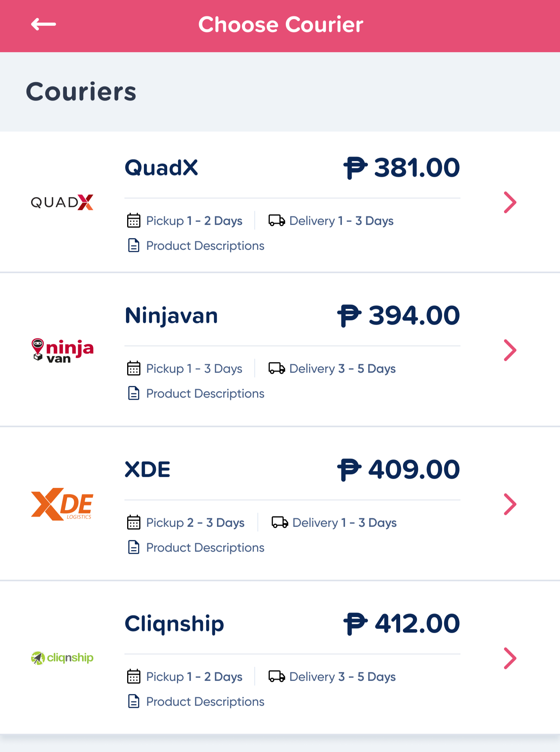Viewport: 560px width, 752px height.
Task: Click the calendar pickup icon for QuadX
Action: (134, 220)
